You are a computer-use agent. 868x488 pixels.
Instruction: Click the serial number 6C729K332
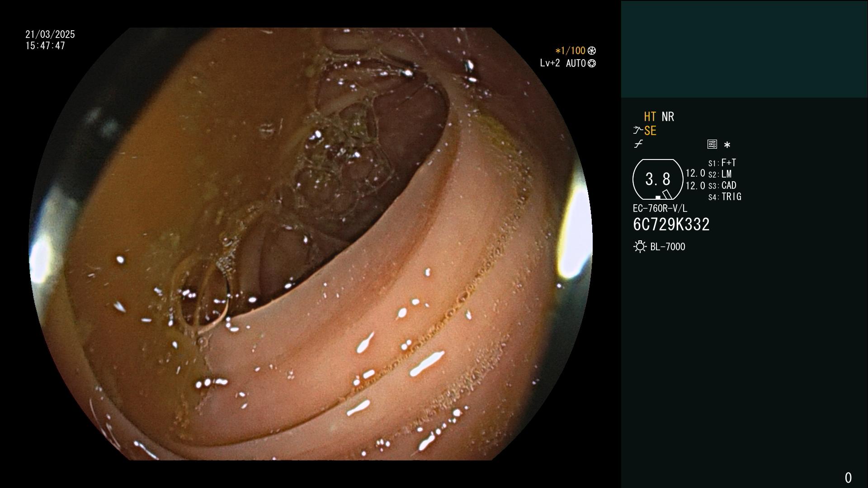coord(671,225)
